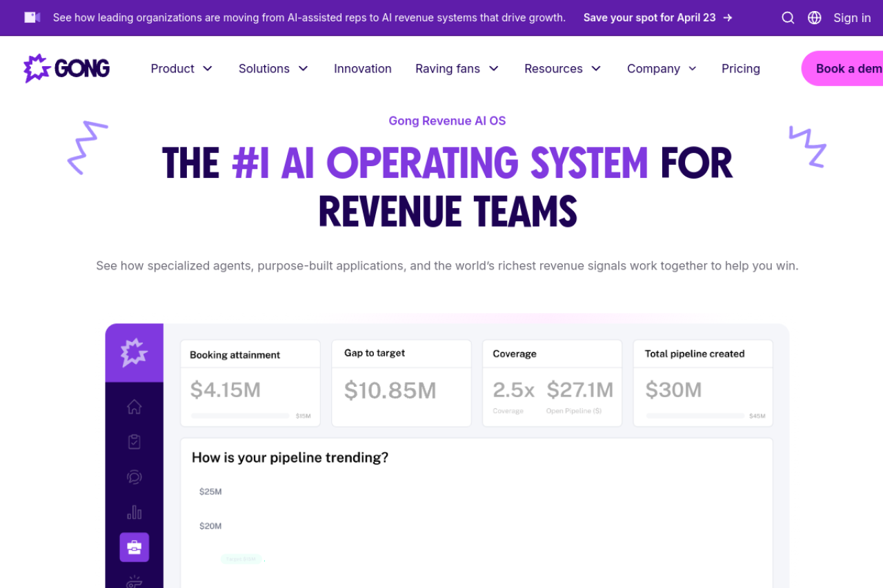Click the video camera icon in banner
This screenshot has width=883, height=588.
[x=32, y=17]
